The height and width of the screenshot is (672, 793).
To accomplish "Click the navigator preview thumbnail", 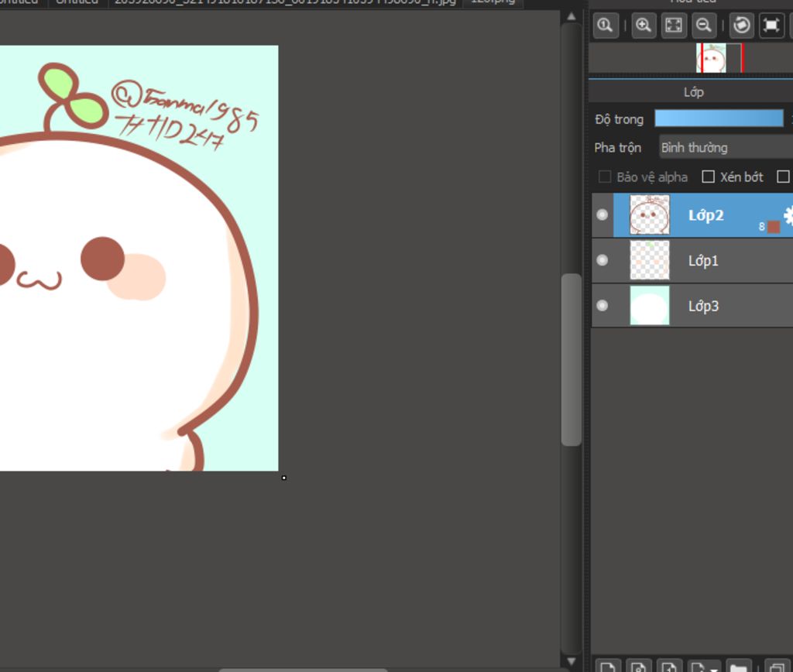I will (x=711, y=57).
